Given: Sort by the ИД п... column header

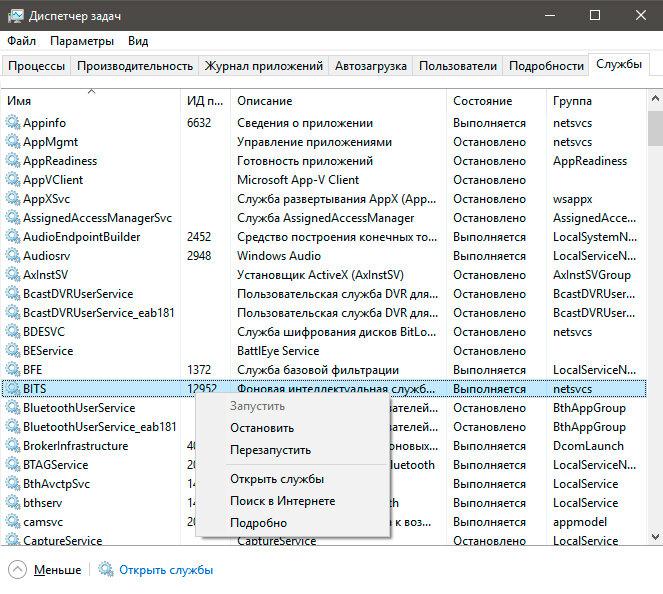Looking at the screenshot, I should pyautogui.click(x=205, y=101).
